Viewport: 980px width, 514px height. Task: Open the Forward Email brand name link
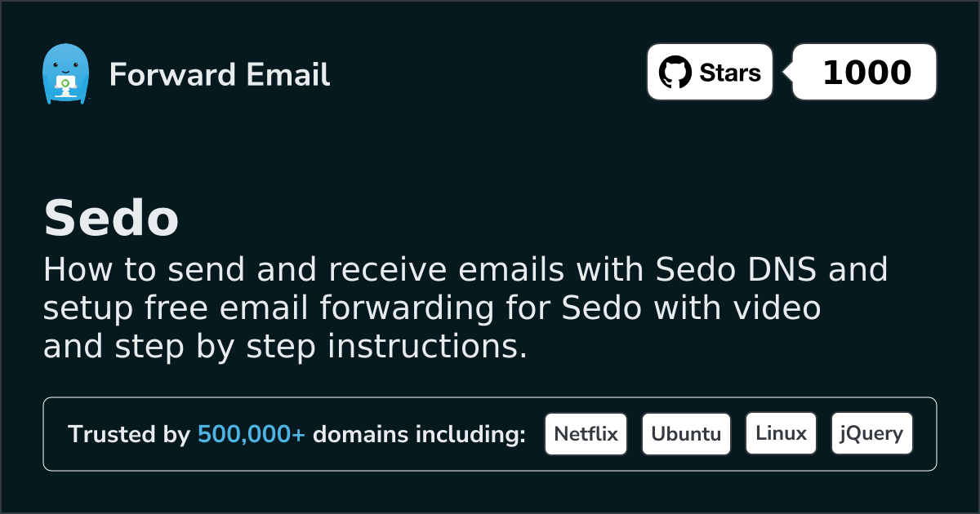coord(219,75)
